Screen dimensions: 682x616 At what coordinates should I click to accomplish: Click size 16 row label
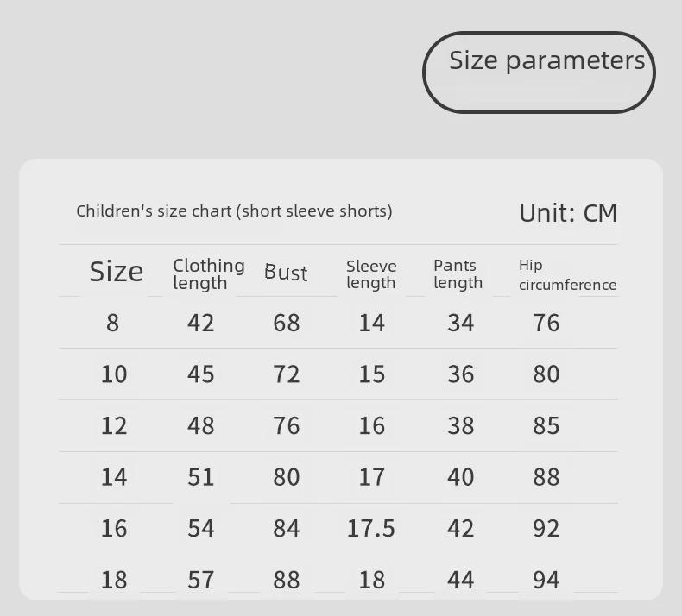click(113, 528)
